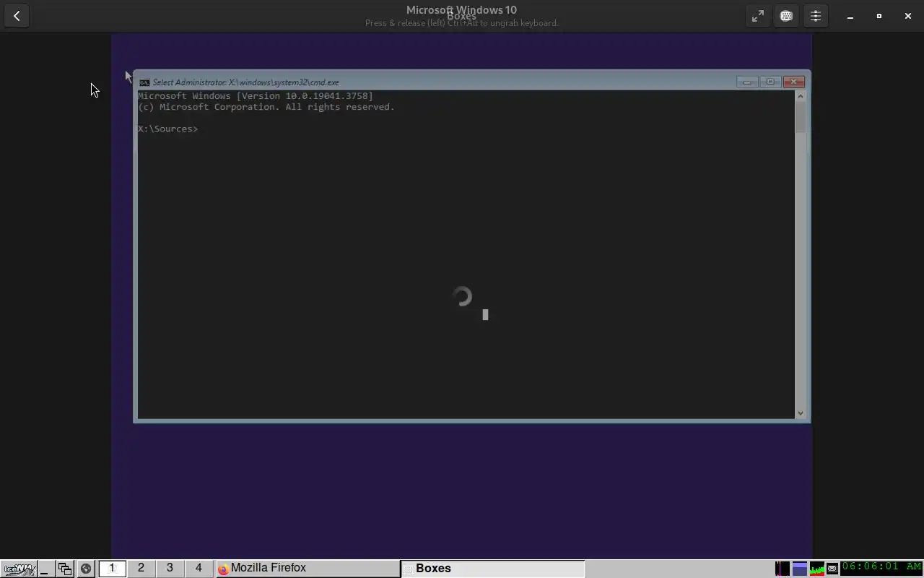Click the memory monitor tray applet
Screen dimensions: 924x578
coord(800,569)
